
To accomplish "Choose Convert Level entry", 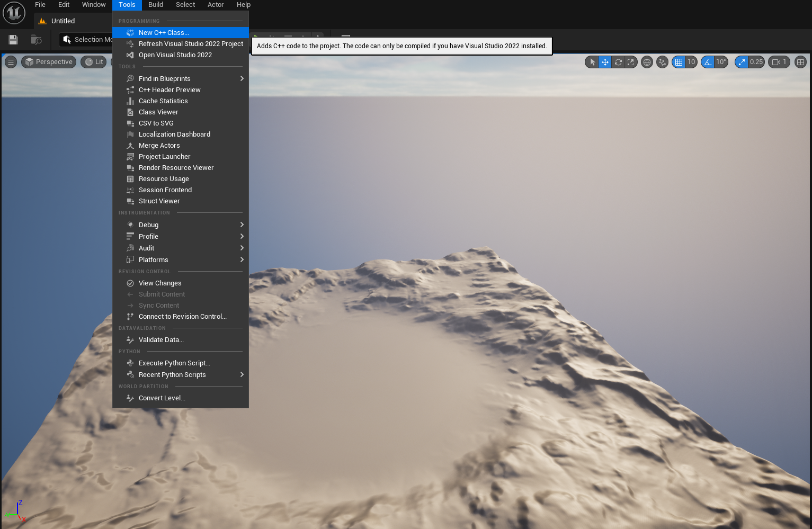I will point(181,398).
